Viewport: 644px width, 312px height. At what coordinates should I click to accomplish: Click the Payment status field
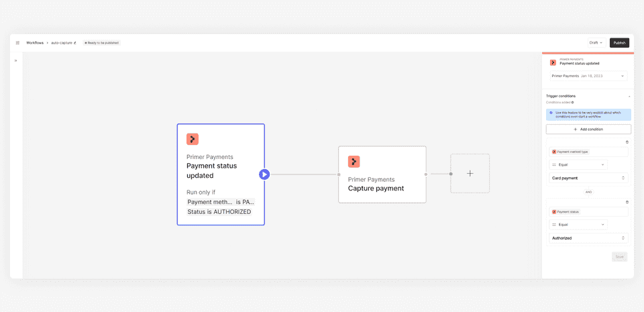(x=588, y=212)
